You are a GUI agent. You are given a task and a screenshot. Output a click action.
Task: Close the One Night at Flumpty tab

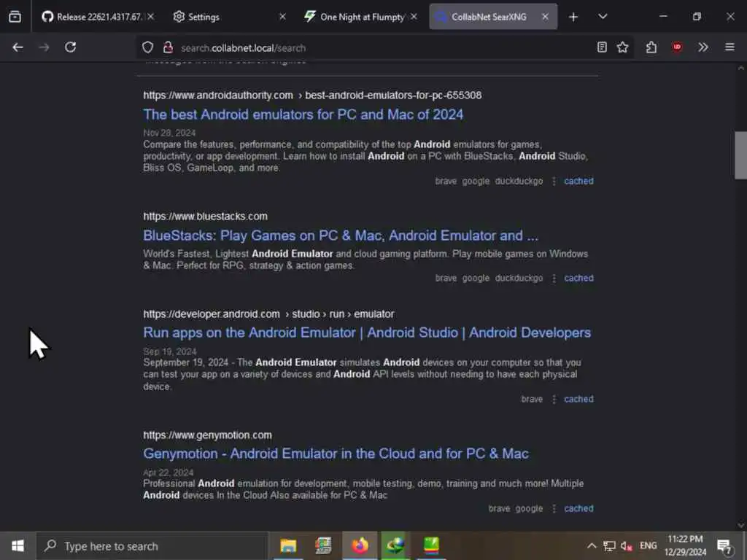414,17
